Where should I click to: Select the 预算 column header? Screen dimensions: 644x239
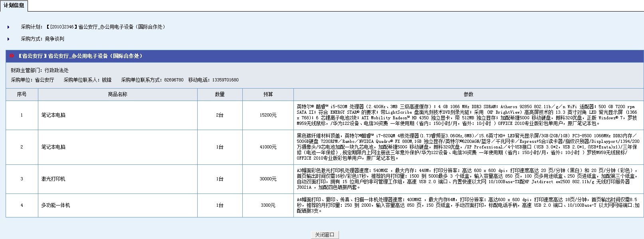[x=268, y=95]
